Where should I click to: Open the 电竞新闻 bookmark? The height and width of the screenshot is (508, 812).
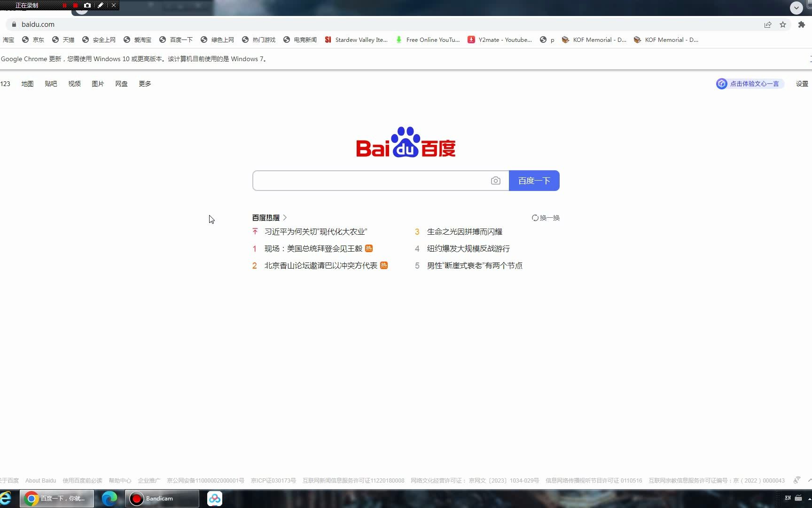point(300,40)
